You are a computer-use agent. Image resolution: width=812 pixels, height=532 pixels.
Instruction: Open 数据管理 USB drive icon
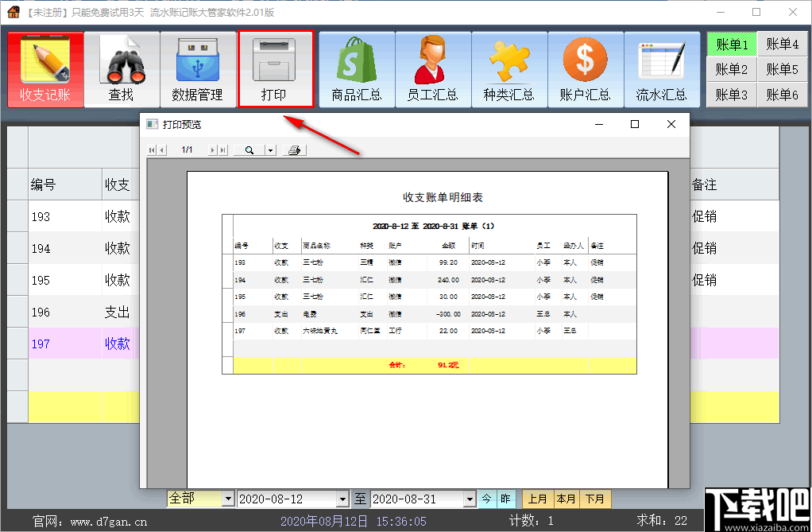pos(198,69)
